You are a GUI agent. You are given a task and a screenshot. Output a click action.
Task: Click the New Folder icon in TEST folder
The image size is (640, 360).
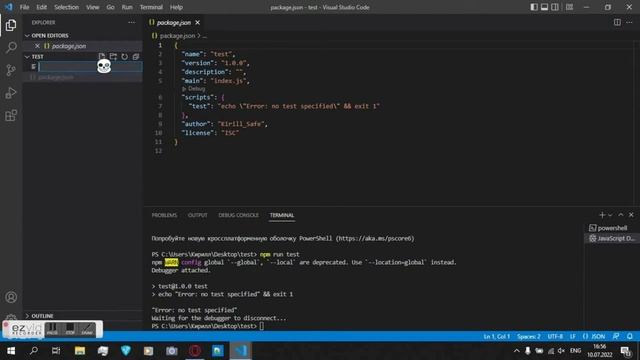coord(113,57)
